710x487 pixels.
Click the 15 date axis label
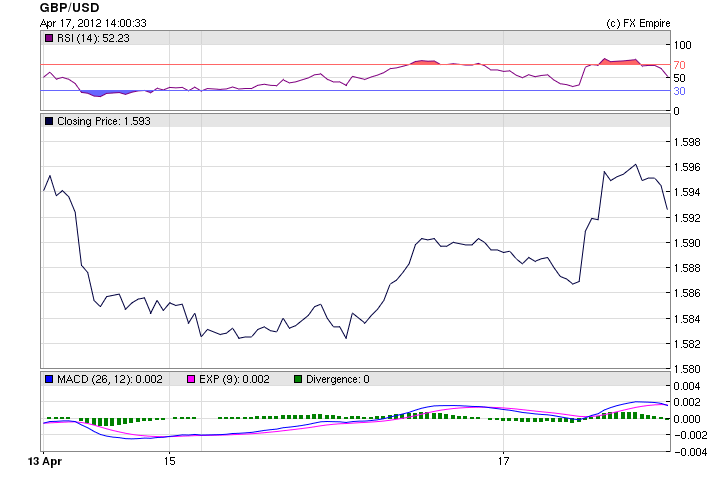[169, 461]
